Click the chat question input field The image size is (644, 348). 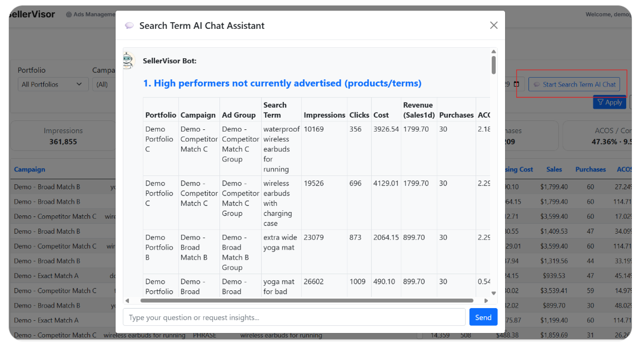[x=294, y=316]
